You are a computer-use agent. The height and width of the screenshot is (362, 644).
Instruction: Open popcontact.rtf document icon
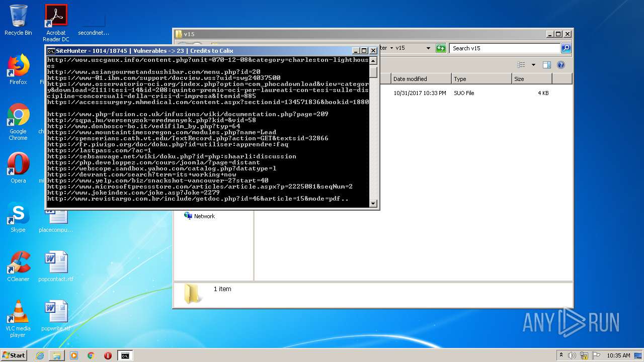coord(56,266)
